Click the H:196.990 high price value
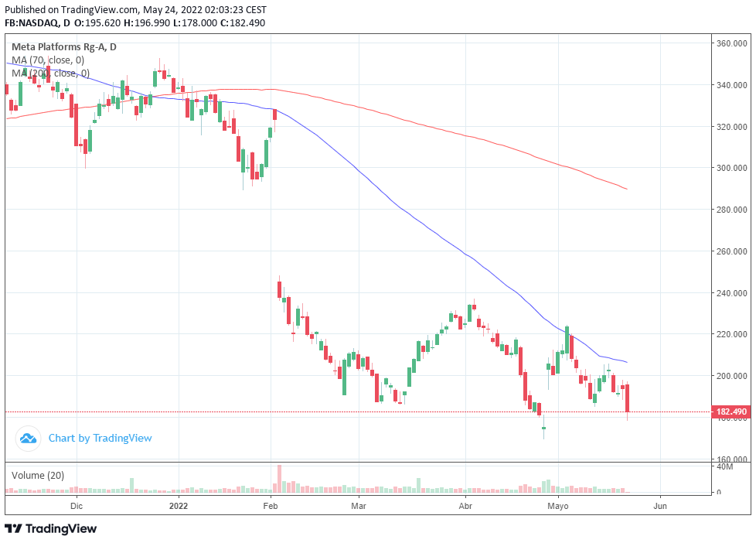 pyautogui.click(x=147, y=22)
